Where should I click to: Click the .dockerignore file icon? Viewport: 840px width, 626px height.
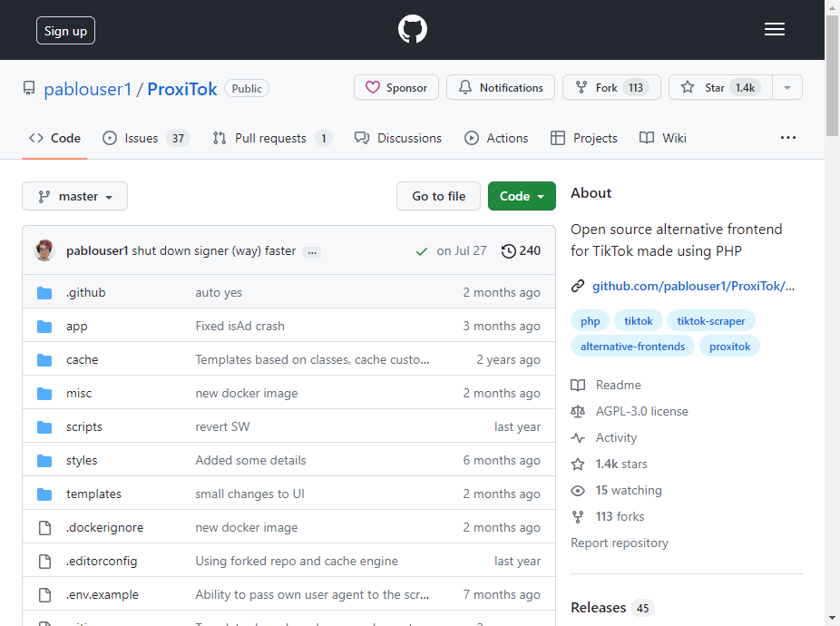coord(45,528)
